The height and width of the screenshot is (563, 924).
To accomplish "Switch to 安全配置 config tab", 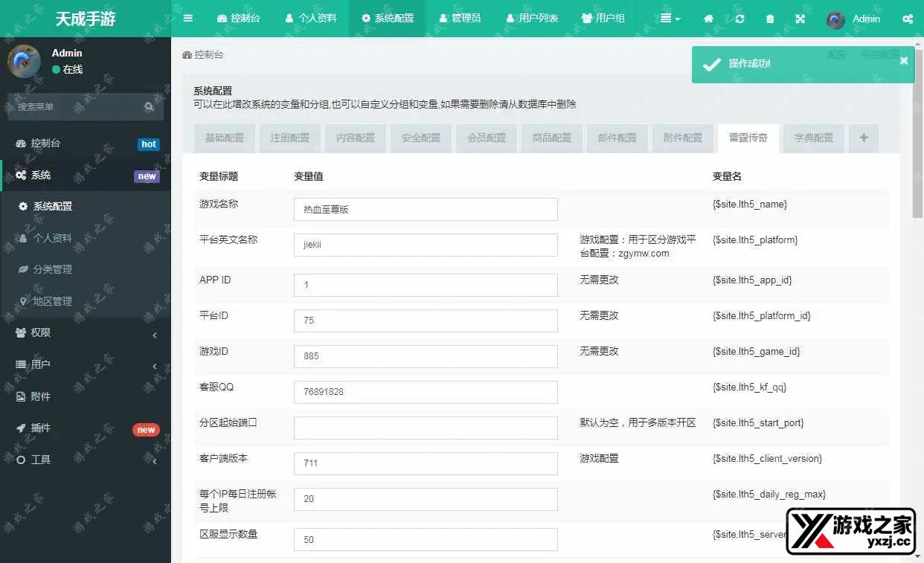I will [421, 138].
